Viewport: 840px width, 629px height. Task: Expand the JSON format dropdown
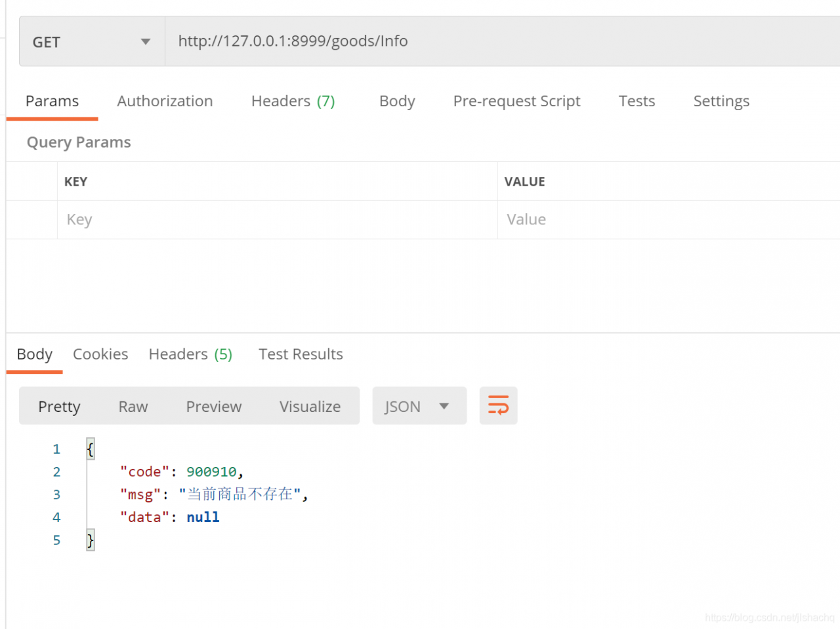pyautogui.click(x=419, y=406)
